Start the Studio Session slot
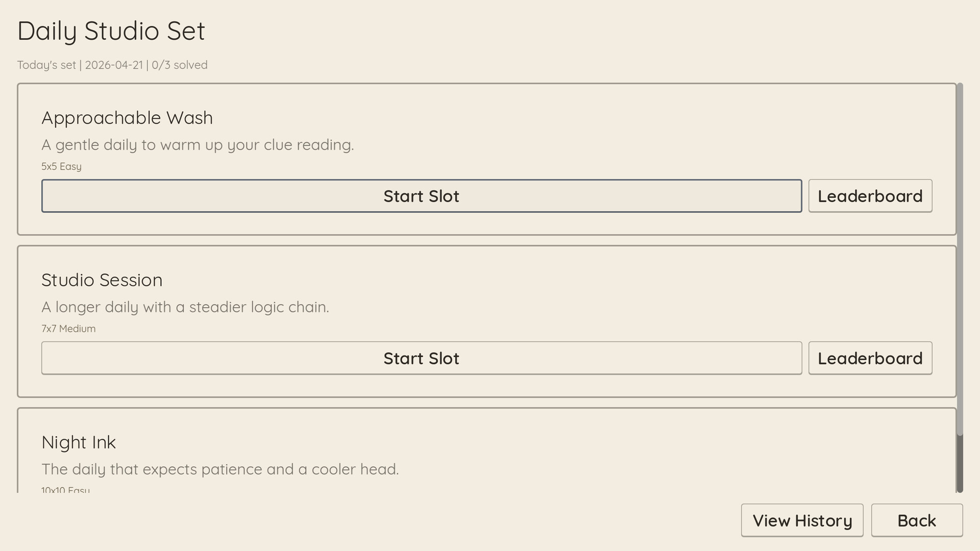Viewport: 980px width, 551px height. [x=422, y=358]
